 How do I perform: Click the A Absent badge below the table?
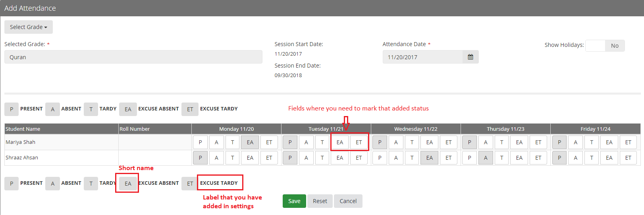point(52,184)
